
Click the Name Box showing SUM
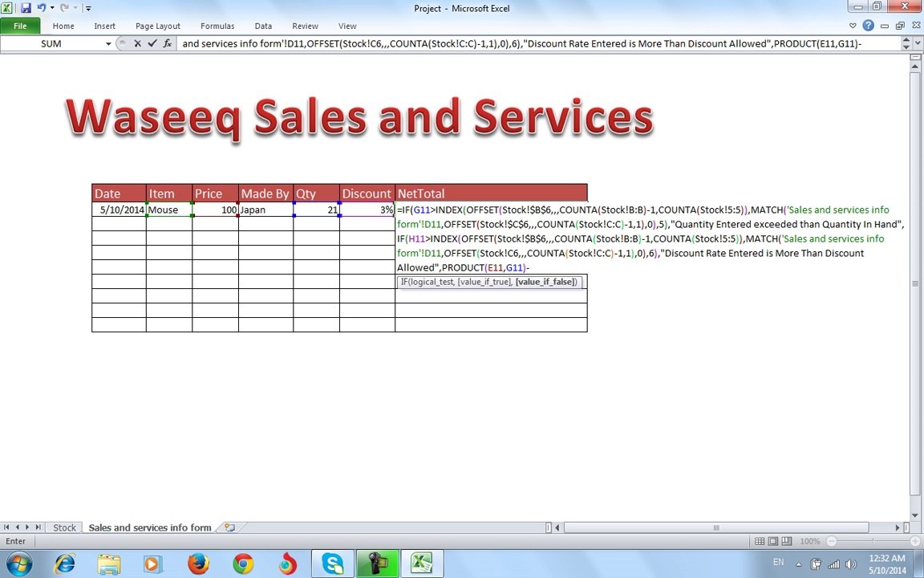pos(51,43)
